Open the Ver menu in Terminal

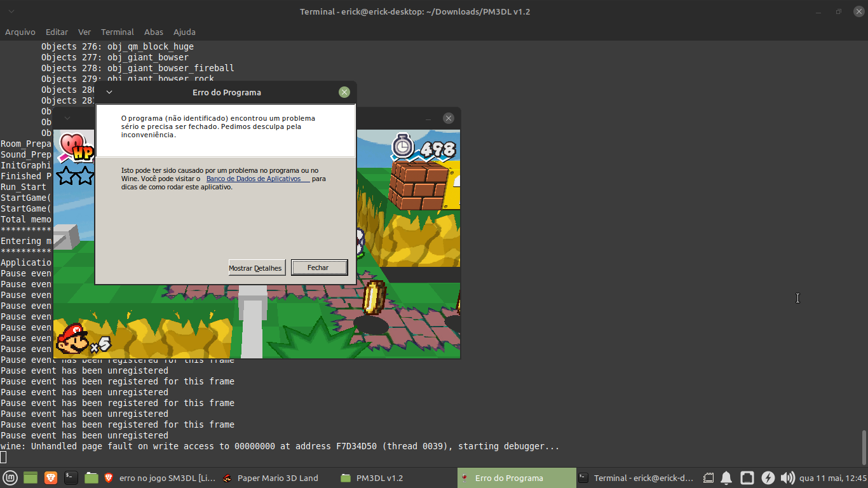pos(85,32)
